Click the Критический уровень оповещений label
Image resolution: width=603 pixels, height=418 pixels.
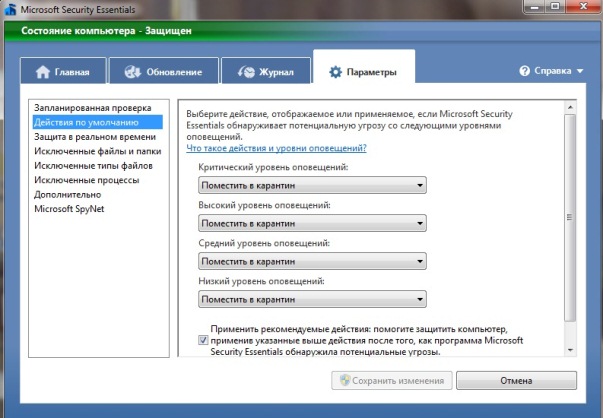coord(273,167)
